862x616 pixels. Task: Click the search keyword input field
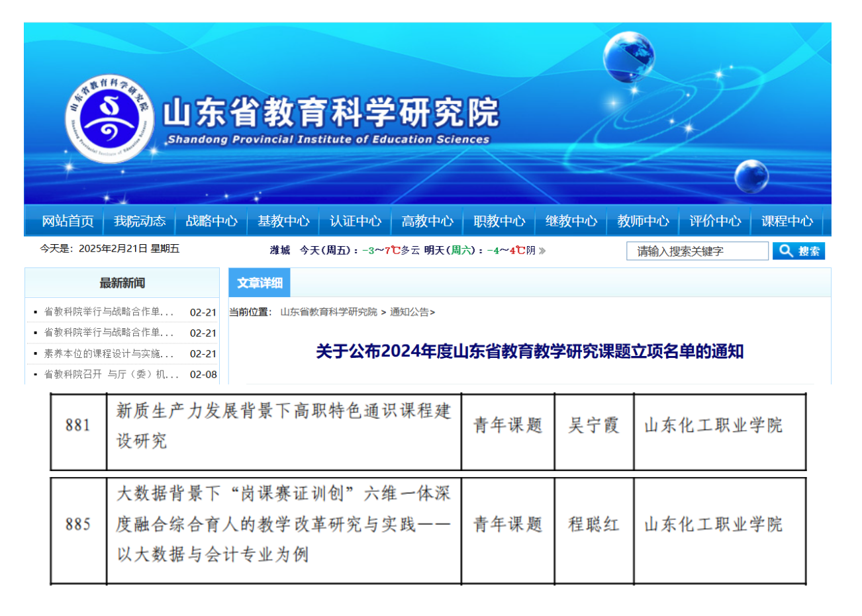pyautogui.click(x=696, y=251)
